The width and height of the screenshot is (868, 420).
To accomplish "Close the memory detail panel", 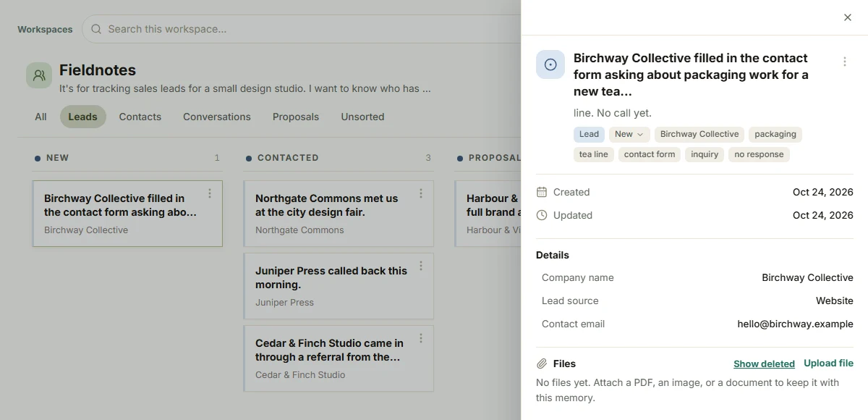I will tap(848, 17).
